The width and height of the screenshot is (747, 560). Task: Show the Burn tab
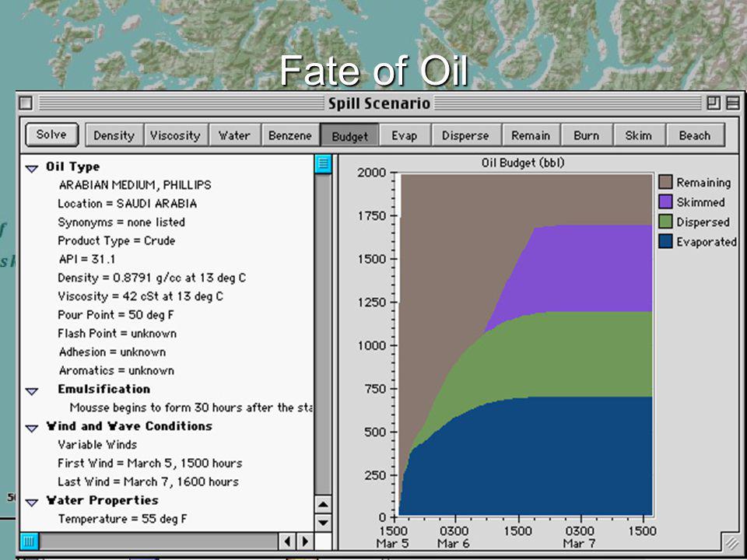point(587,135)
